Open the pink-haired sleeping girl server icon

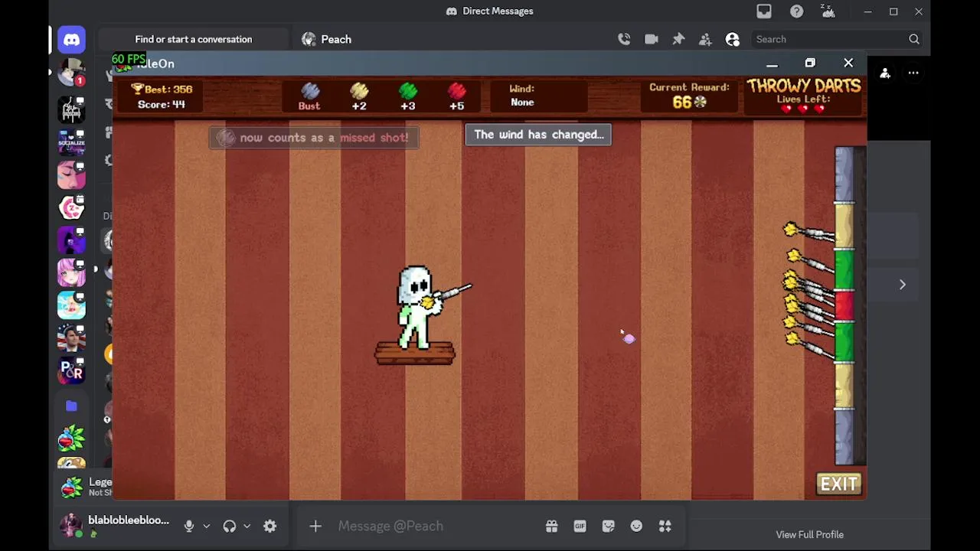pyautogui.click(x=71, y=175)
